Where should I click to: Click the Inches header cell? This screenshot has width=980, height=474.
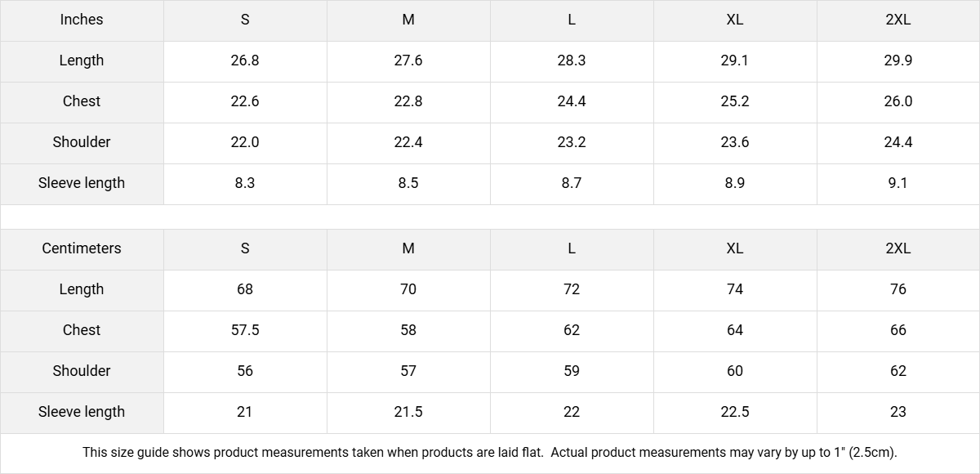(82, 20)
